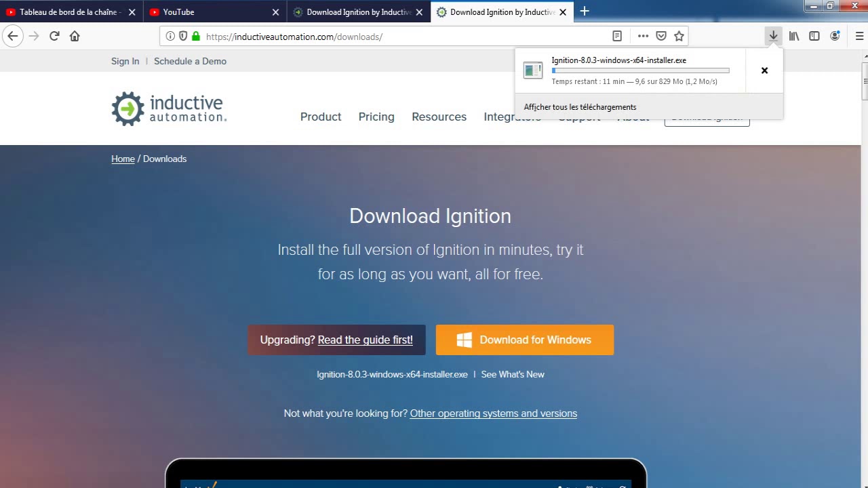Open the Product navigation menu

click(x=321, y=117)
